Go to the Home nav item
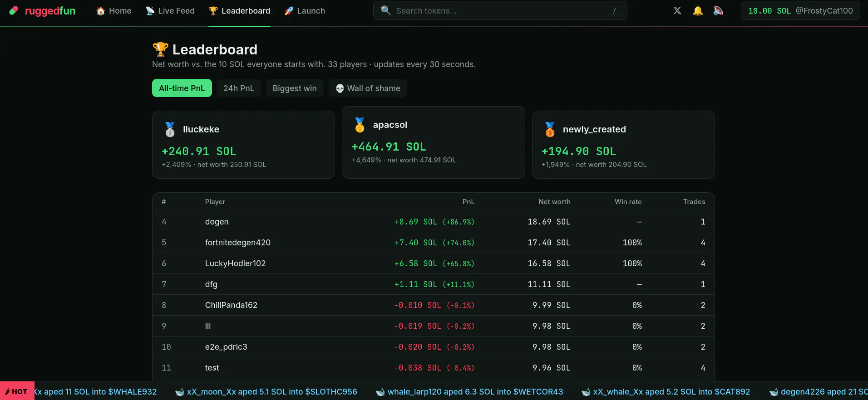The image size is (868, 400). click(x=114, y=11)
